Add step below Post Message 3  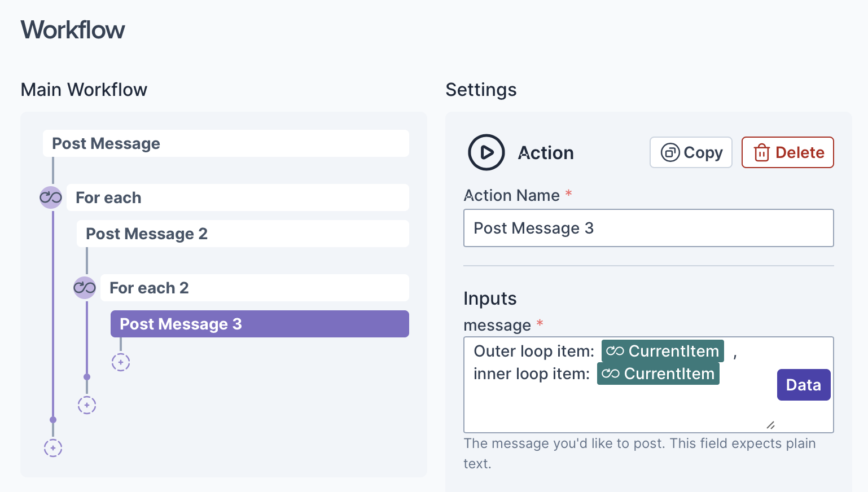point(121,362)
